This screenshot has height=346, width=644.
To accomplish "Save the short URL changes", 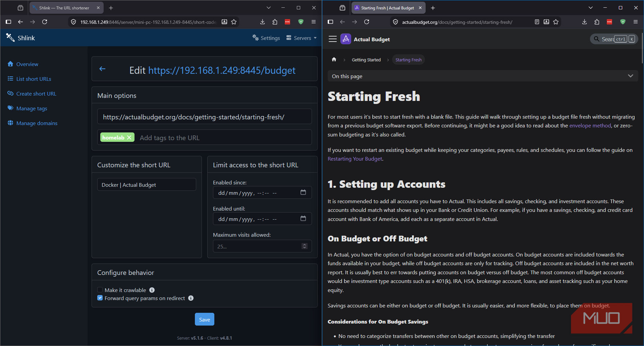I will (205, 320).
